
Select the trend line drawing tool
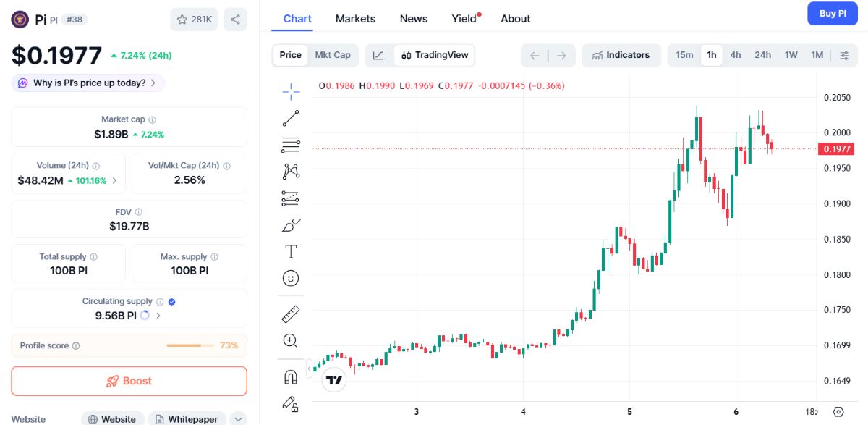tap(291, 118)
